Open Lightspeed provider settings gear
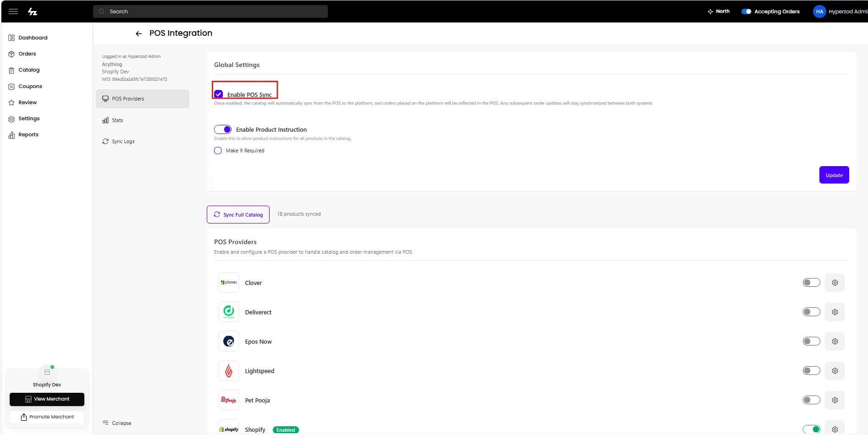This screenshot has width=868, height=435. (x=835, y=371)
